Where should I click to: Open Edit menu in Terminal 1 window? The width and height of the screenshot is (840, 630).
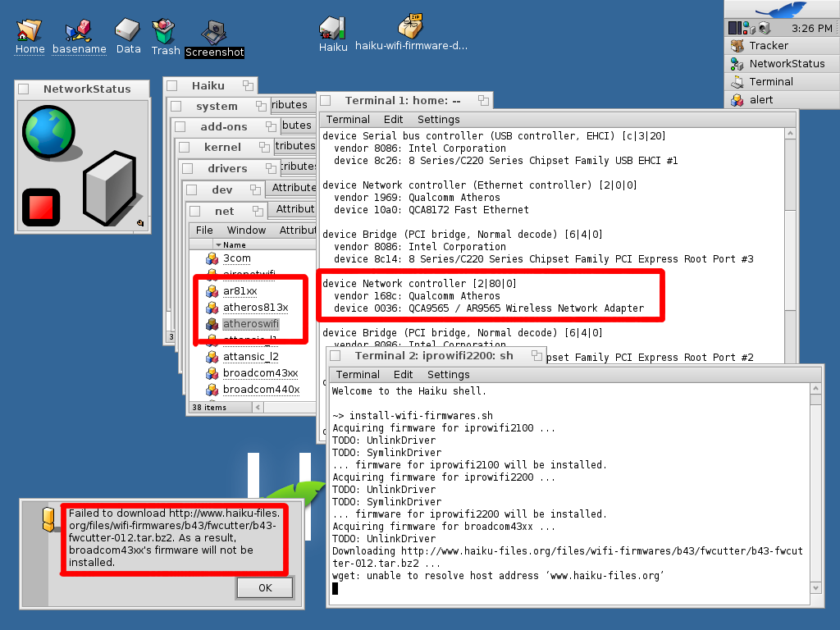pyautogui.click(x=393, y=120)
